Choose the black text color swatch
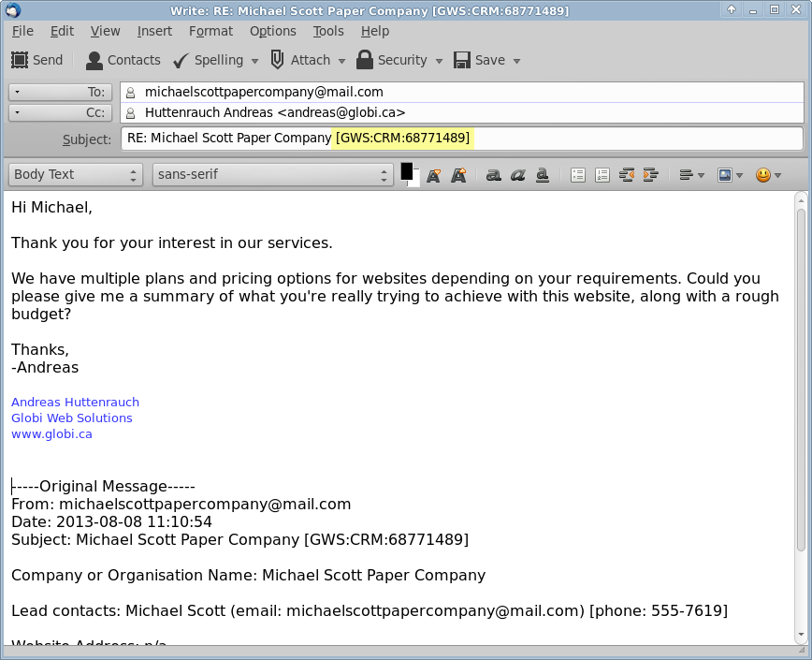The width and height of the screenshot is (812, 660). (x=407, y=171)
